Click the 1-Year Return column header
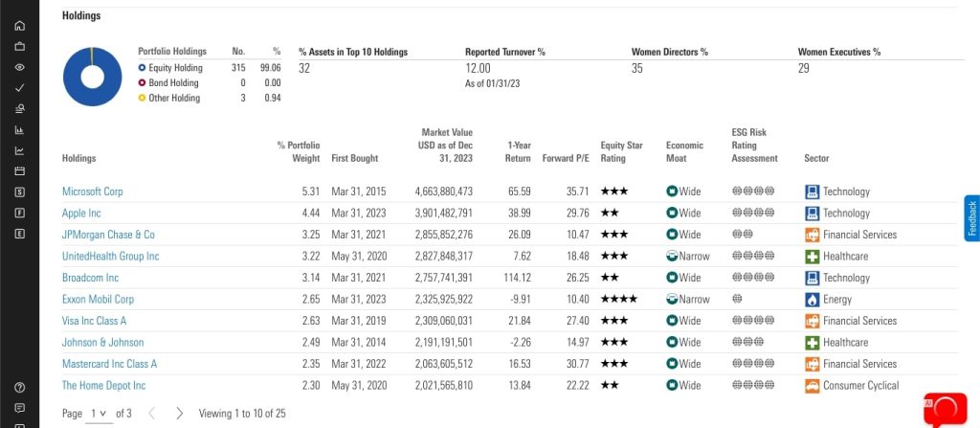 pyautogui.click(x=518, y=151)
